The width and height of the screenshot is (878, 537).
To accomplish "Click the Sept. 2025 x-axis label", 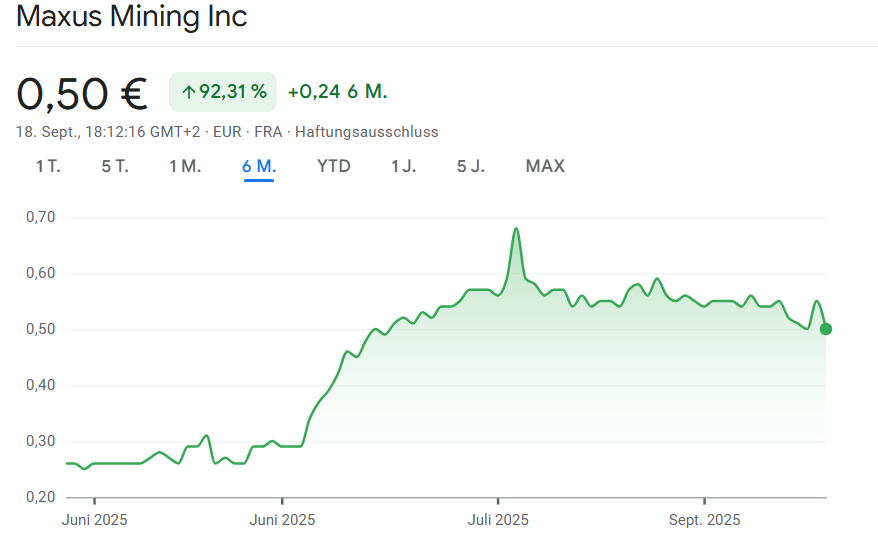I will pyautogui.click(x=704, y=520).
